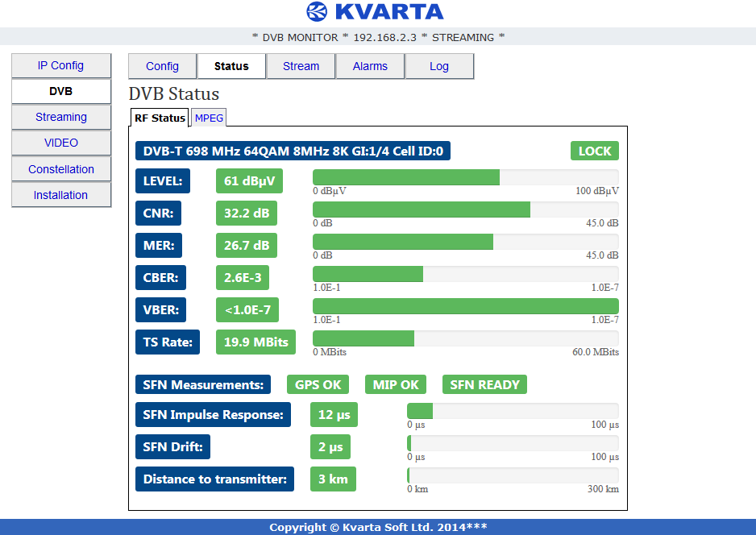Click the Kvarta Soft copyright footer
756x535 pixels.
tap(378, 527)
